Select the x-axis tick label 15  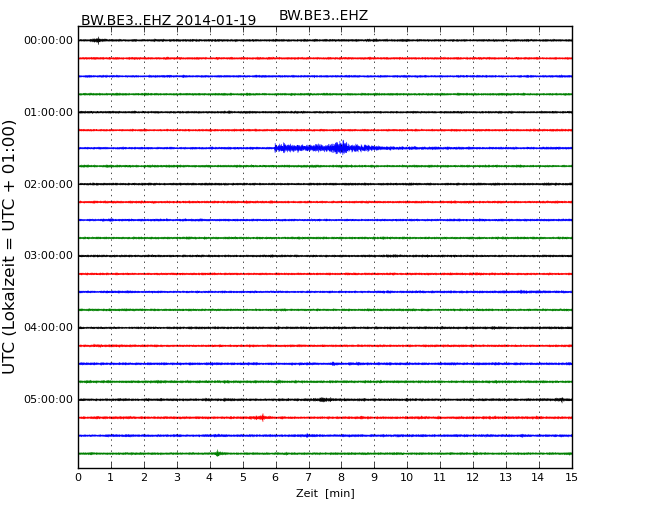pyautogui.click(x=571, y=477)
